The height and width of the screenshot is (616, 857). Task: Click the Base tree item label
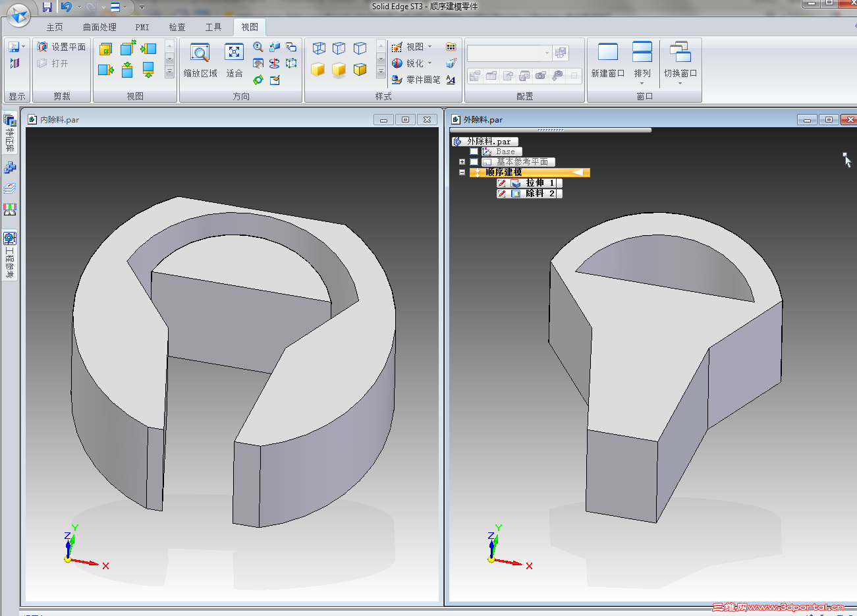point(505,152)
